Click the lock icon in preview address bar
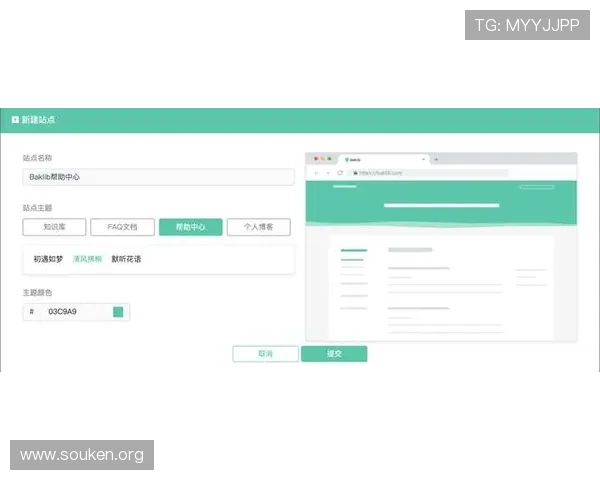 tap(353, 173)
